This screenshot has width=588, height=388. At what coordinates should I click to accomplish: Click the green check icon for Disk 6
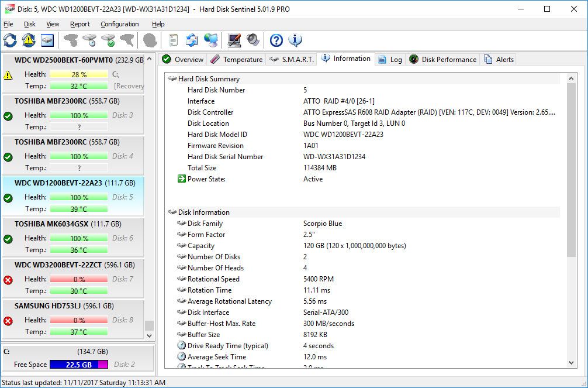tap(8, 239)
